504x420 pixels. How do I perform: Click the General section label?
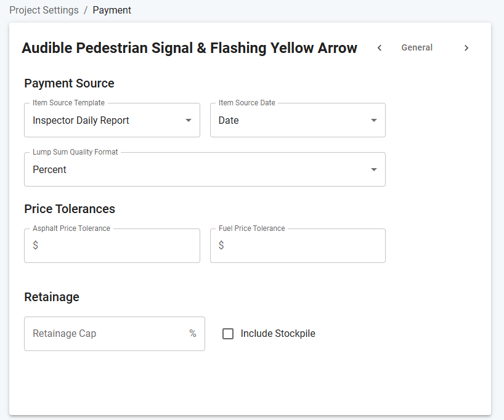click(x=417, y=47)
